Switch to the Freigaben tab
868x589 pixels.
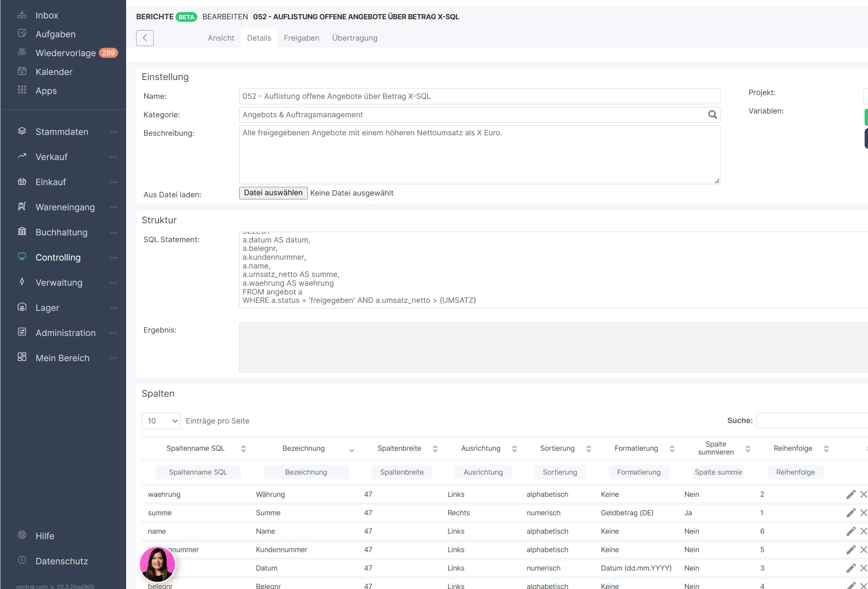302,38
